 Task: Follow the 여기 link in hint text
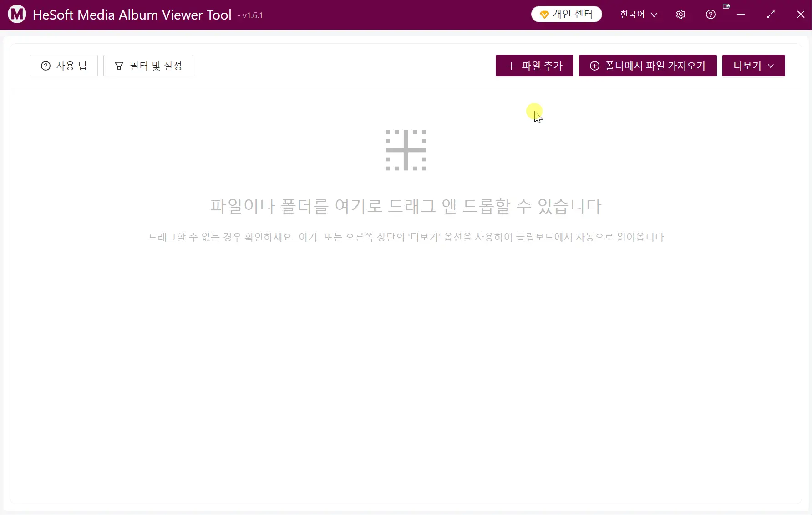click(308, 237)
